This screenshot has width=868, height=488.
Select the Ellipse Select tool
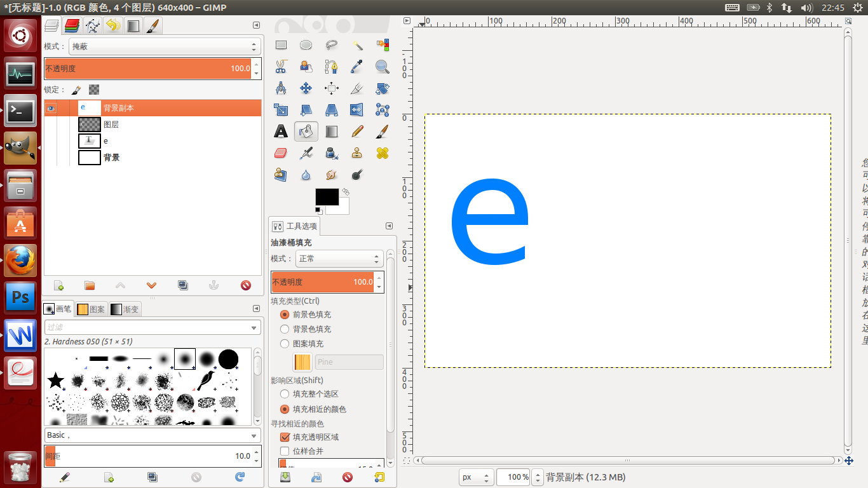click(x=306, y=45)
